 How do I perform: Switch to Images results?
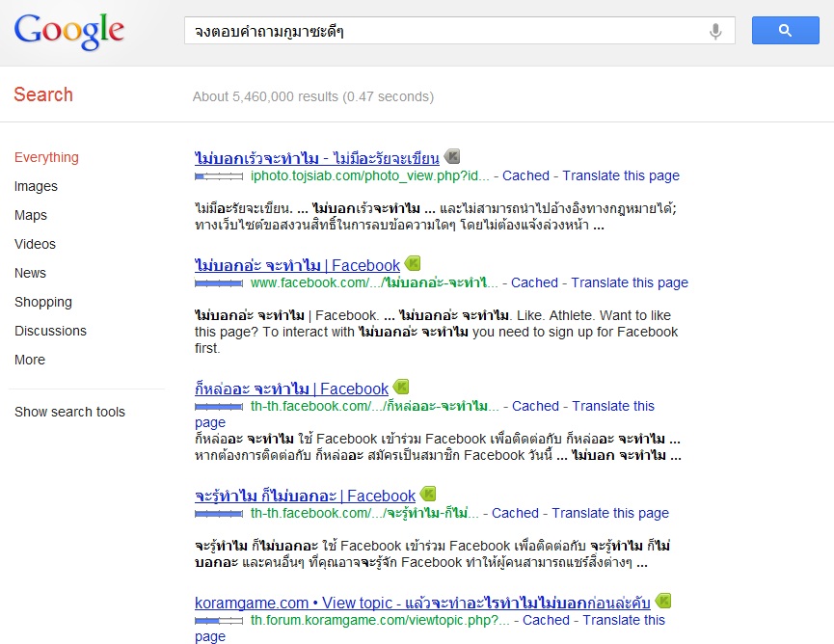(36, 186)
